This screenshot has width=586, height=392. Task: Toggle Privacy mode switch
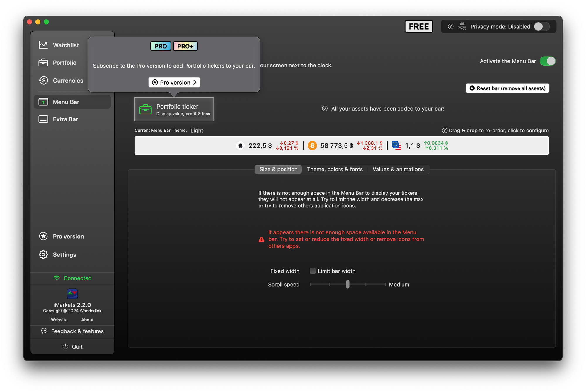tap(541, 27)
